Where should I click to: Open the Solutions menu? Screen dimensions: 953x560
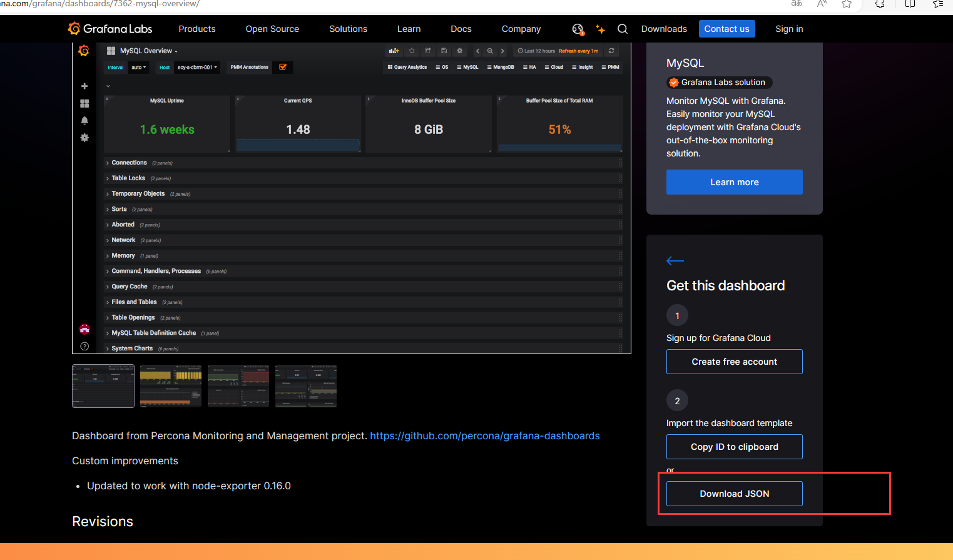coord(349,29)
